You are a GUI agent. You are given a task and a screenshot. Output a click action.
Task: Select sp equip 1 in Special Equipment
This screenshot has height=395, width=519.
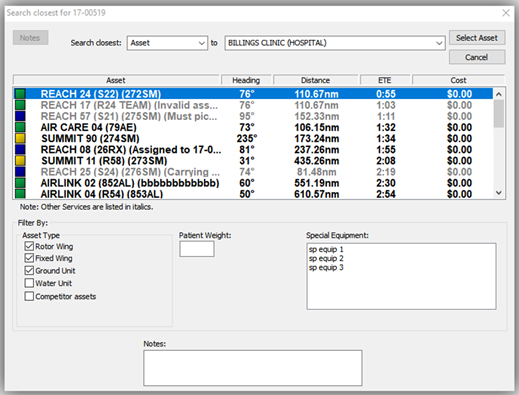326,249
